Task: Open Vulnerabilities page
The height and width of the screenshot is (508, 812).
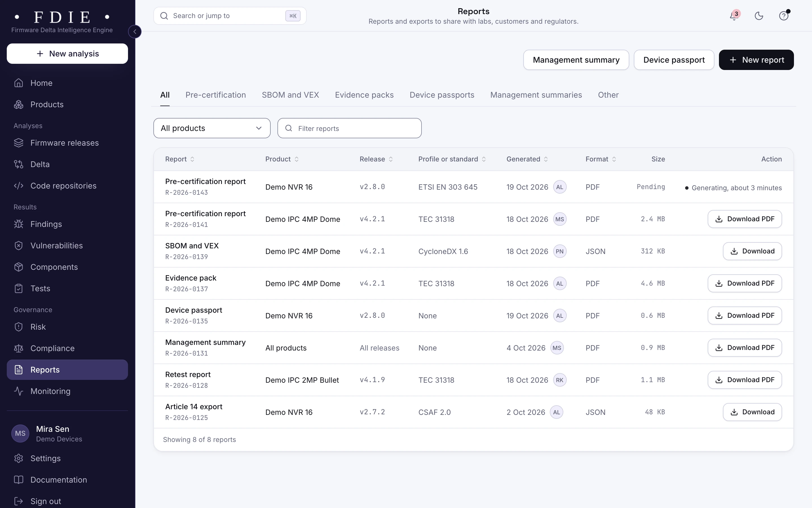Action: (67, 246)
